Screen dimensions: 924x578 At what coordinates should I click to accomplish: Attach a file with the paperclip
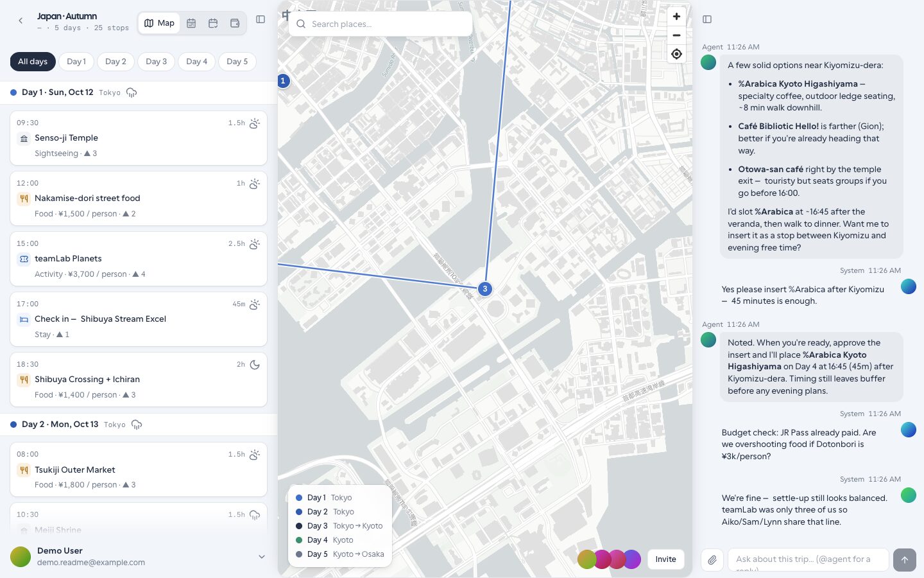712,560
